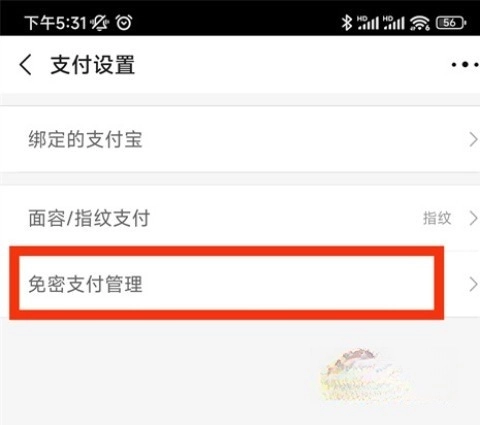Viewport: 480px width, 425px height.
Task: Open the three-dot more options menu
Action: pos(465,65)
